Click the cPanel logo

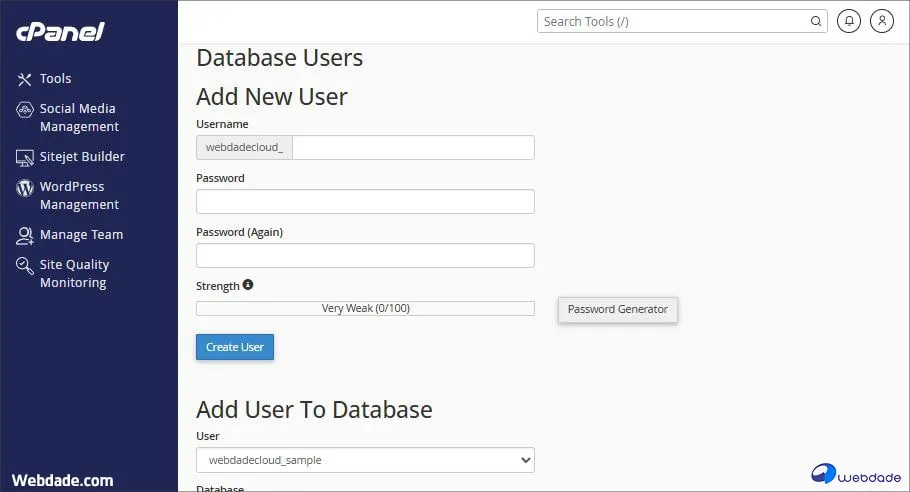(60, 32)
